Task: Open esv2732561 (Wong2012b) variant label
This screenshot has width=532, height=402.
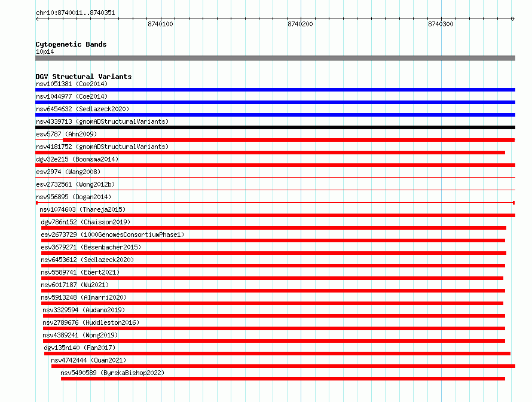Action: pyautogui.click(x=75, y=184)
